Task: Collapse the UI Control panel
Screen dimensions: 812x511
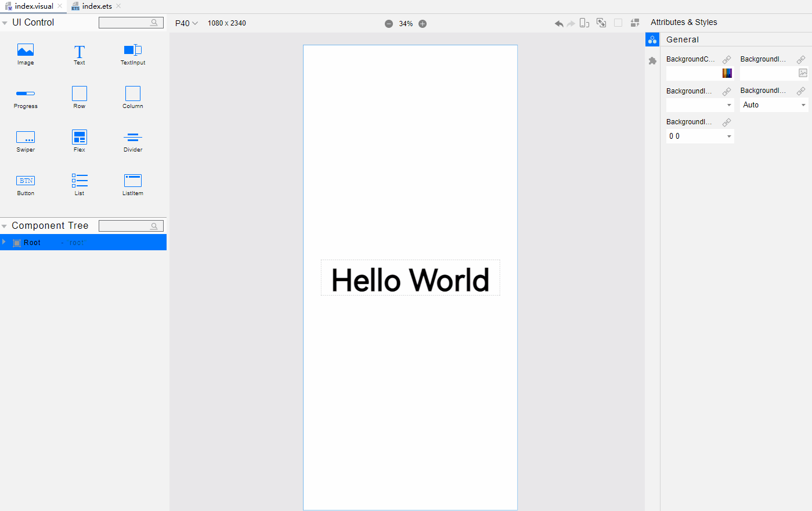Action: point(5,23)
